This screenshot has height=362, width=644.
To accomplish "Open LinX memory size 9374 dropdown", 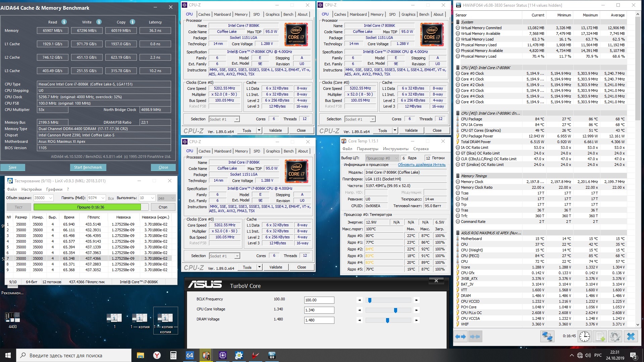I will pos(103,198).
